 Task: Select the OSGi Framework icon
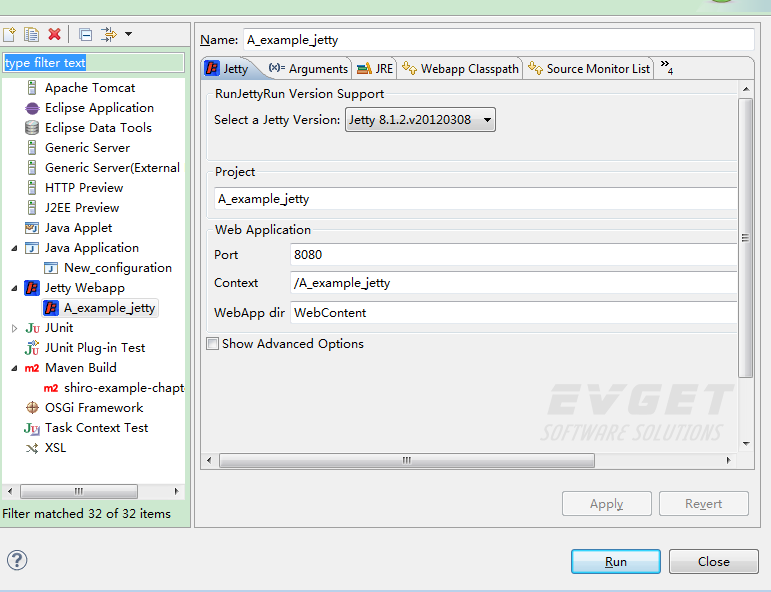coord(32,408)
